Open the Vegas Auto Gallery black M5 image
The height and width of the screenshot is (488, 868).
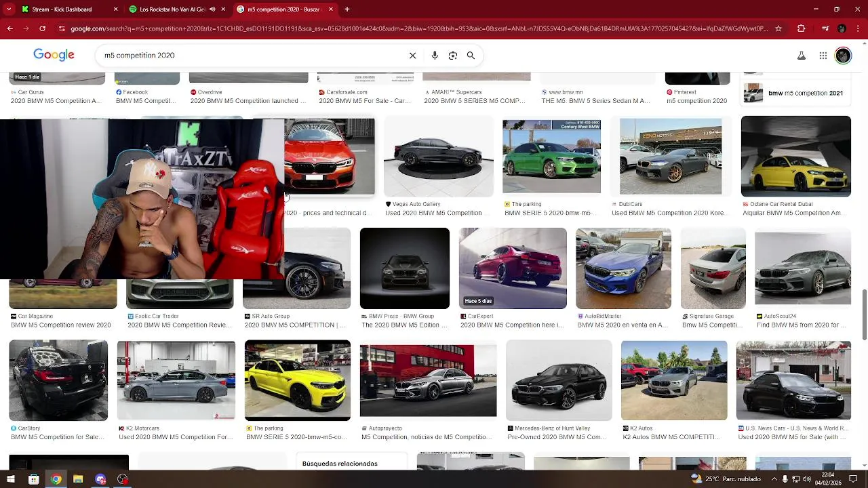[x=439, y=157]
